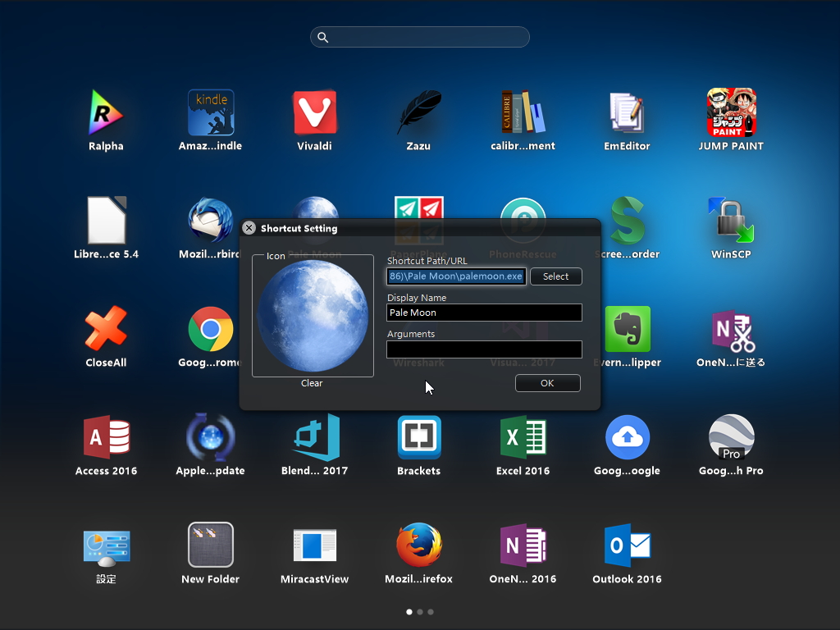Screen dimensions: 840x630
Task: Click the Display Name field
Action: click(484, 313)
